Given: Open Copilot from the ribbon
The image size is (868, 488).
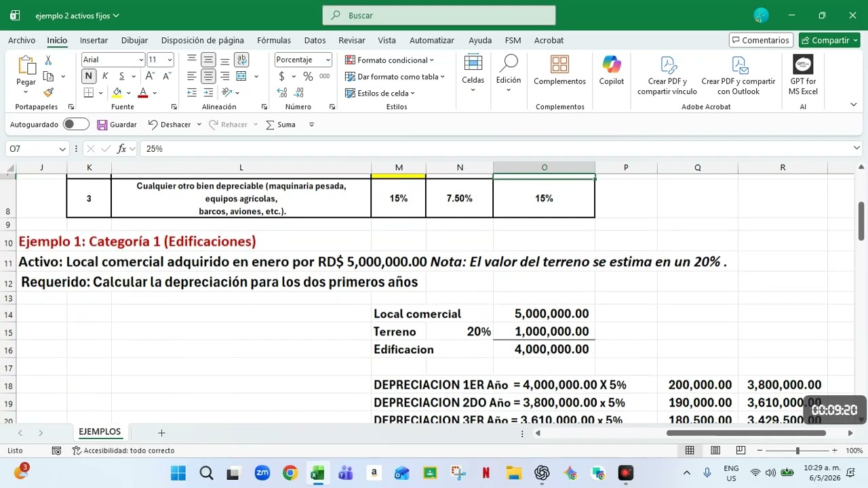Looking at the screenshot, I should click(x=611, y=70).
